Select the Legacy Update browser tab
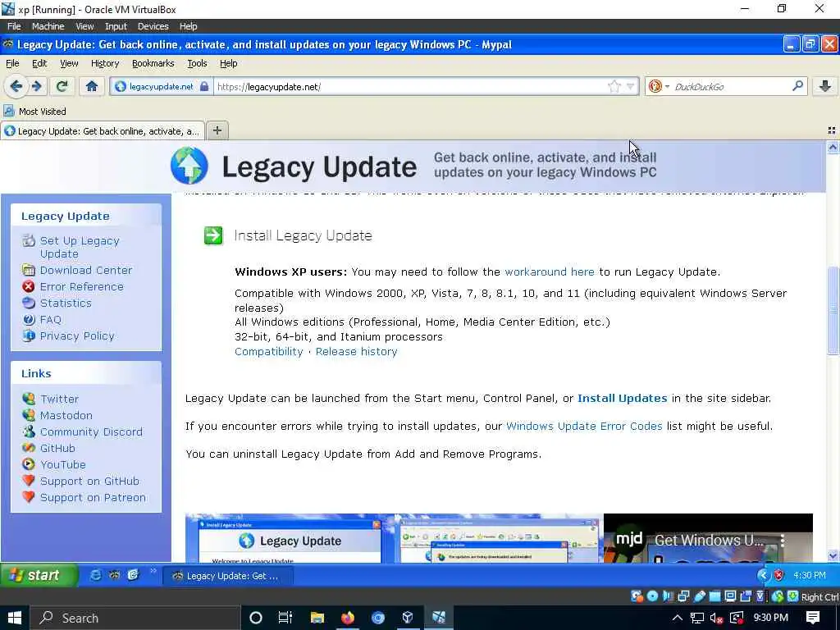840x630 pixels. (x=103, y=130)
